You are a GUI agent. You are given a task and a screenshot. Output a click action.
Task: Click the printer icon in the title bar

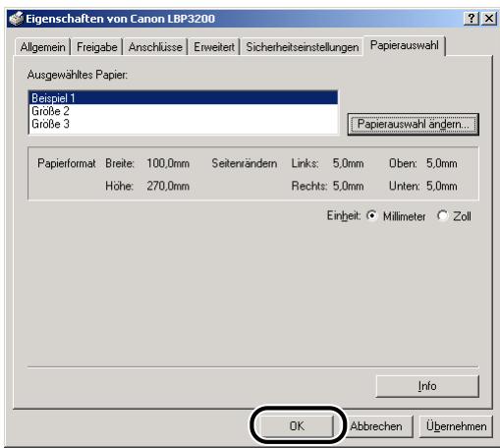coord(16,19)
